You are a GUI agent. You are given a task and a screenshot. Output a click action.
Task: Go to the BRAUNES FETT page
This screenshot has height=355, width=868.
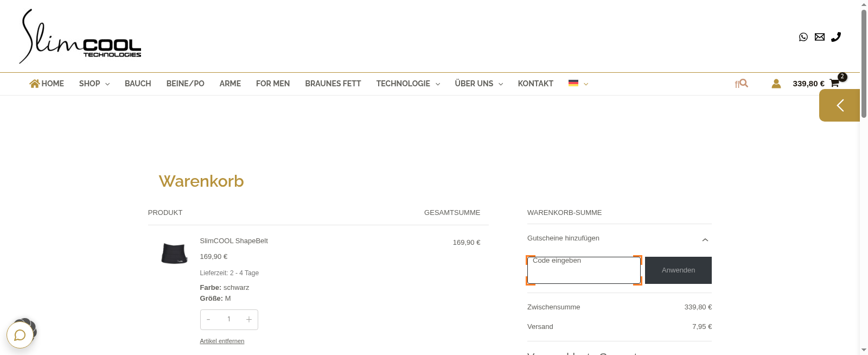click(333, 84)
